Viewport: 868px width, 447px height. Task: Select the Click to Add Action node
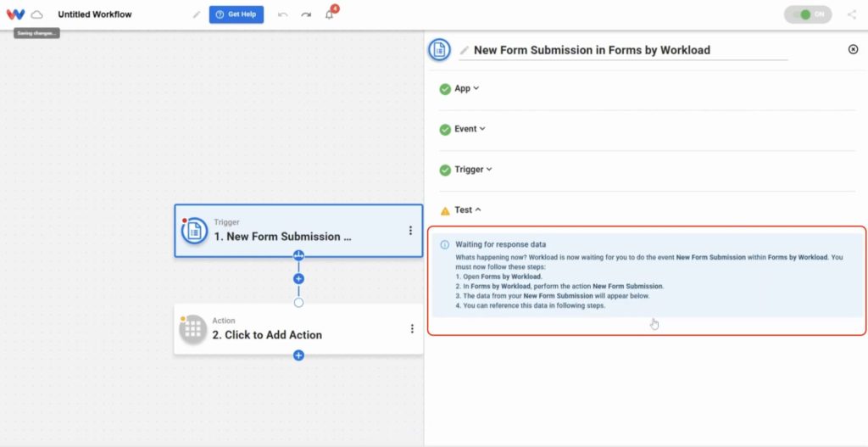298,329
